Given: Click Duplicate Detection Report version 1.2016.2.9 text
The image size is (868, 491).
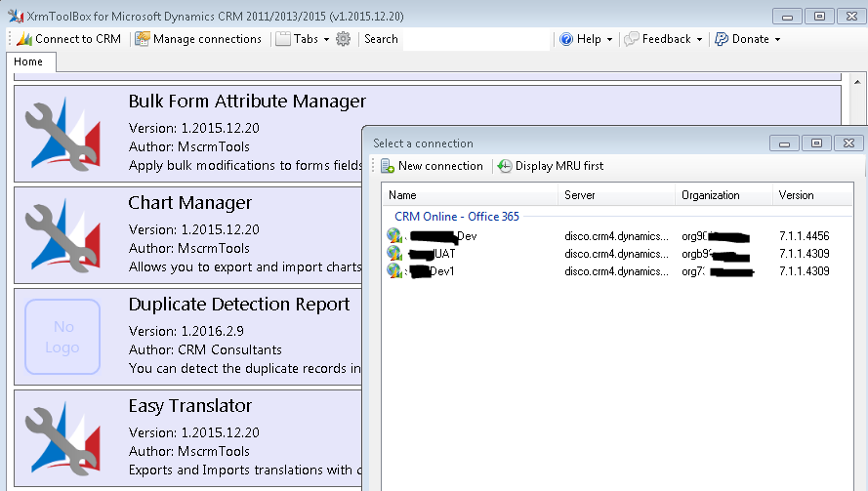Looking at the screenshot, I should click(x=212, y=331).
